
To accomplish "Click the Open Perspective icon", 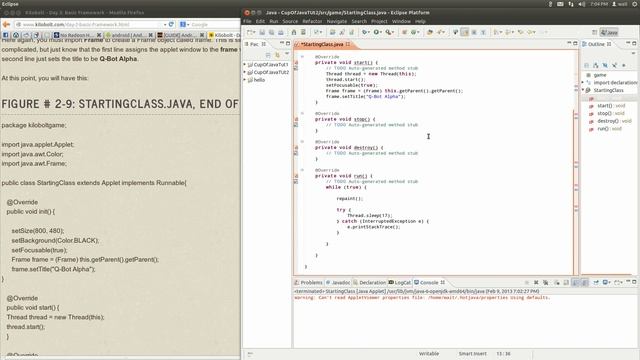I will pyautogui.click(x=594, y=32).
